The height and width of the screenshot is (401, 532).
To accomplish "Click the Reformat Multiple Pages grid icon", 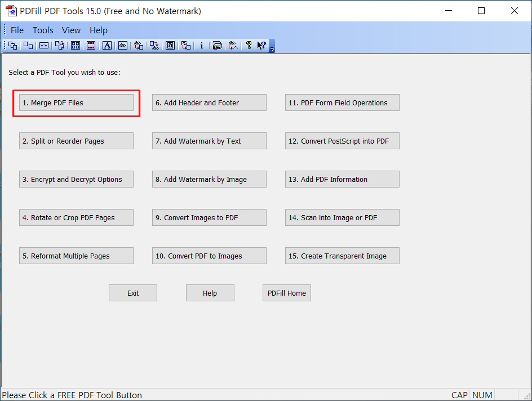I will click(x=76, y=46).
